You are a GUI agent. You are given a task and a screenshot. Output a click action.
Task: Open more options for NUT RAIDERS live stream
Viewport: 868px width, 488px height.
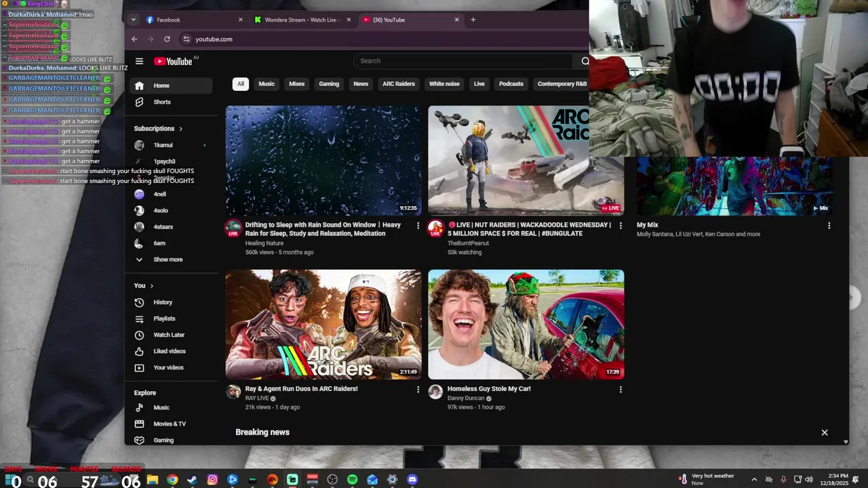620,226
